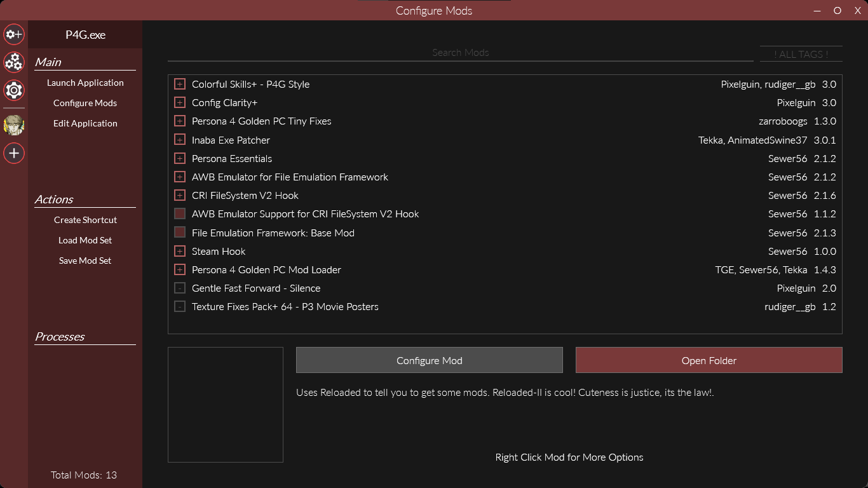Click version number 3.0.1

[x=825, y=140]
